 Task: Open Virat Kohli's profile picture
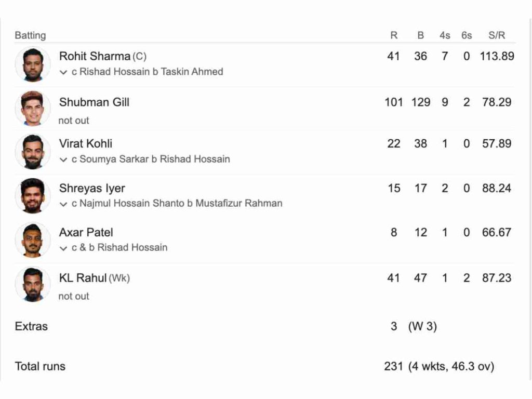[x=33, y=152]
